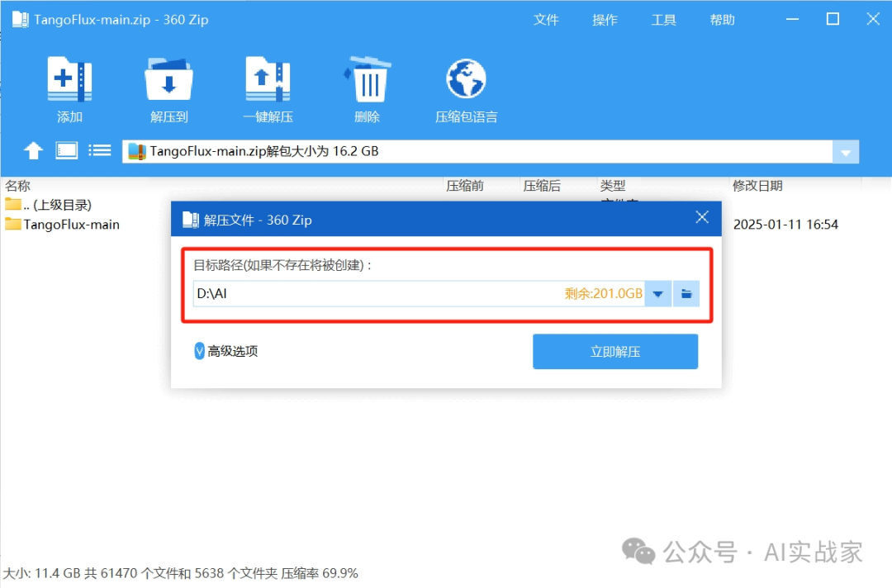Go up one level with the arrow icon

pos(33,150)
